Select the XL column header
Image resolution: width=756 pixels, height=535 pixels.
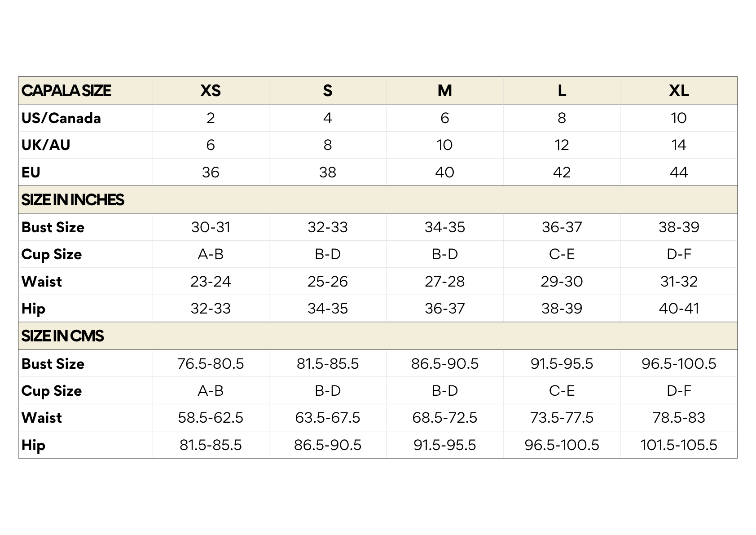coord(678,91)
